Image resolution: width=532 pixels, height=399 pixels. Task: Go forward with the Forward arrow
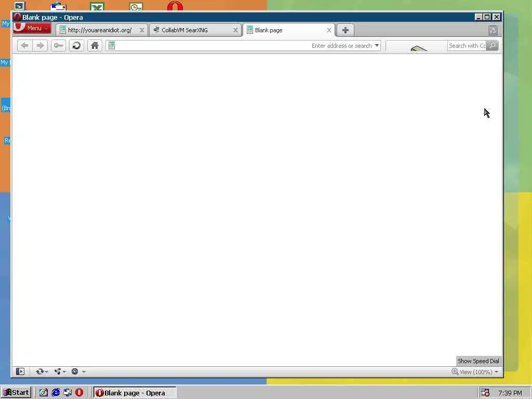[40, 46]
